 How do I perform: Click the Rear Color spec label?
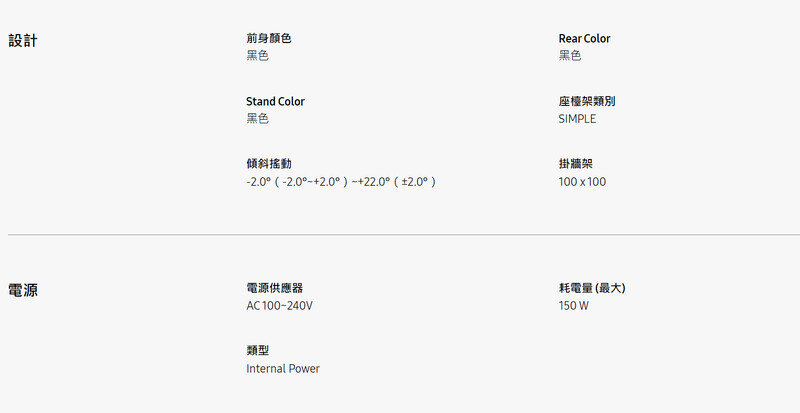(x=584, y=38)
